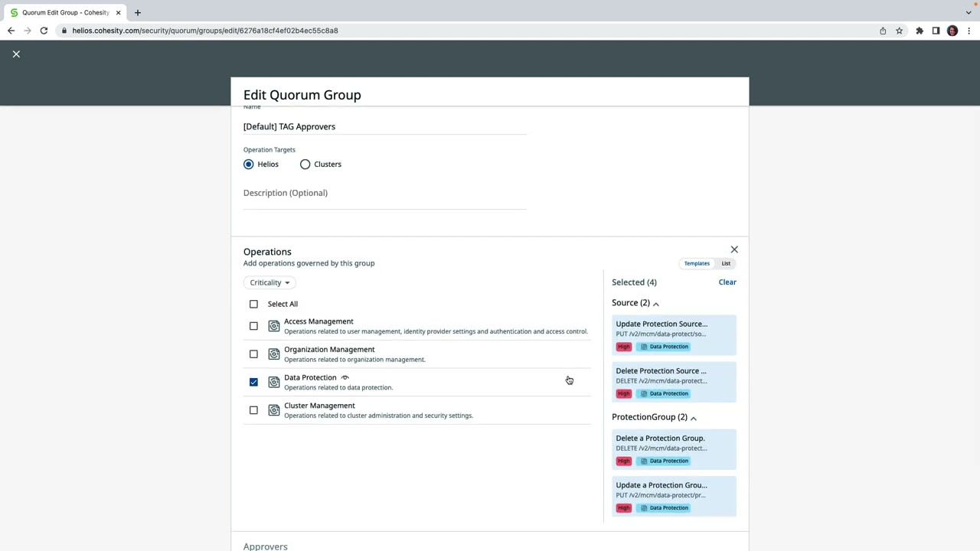Screen dimensions: 980x551
Task: Check the Organization Management checkbox
Action: tap(253, 354)
